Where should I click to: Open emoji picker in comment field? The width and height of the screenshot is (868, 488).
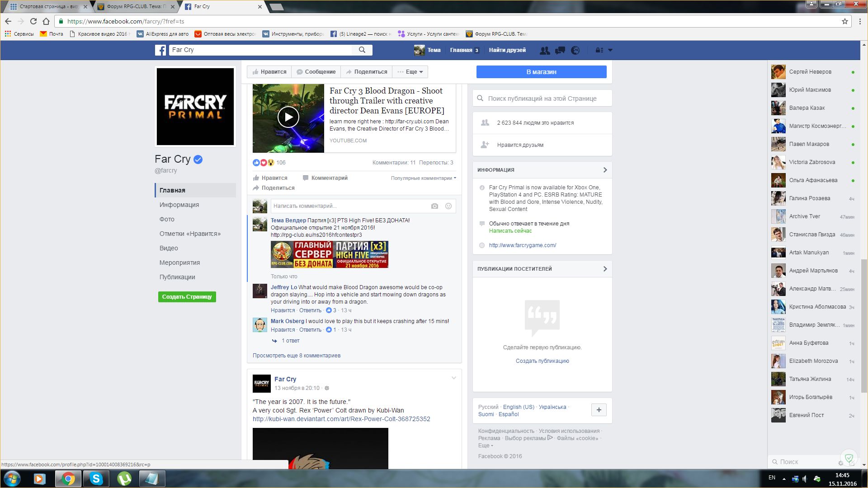[448, 206]
